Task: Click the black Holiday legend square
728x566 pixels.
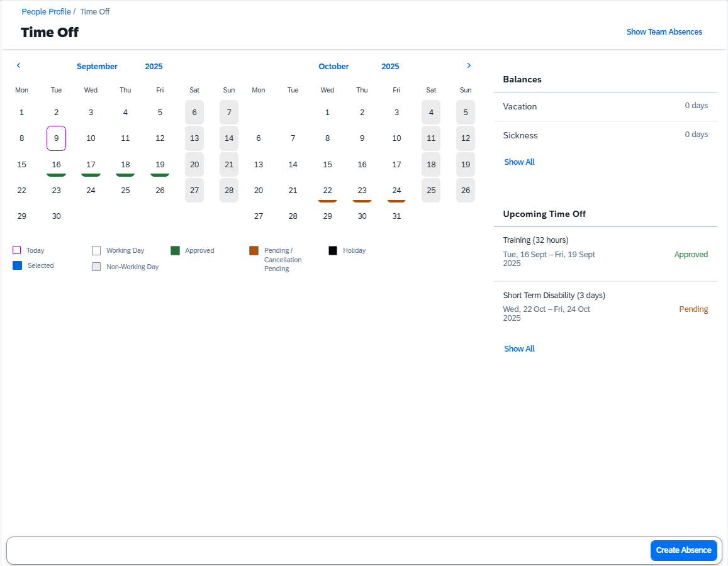Action: tap(333, 250)
